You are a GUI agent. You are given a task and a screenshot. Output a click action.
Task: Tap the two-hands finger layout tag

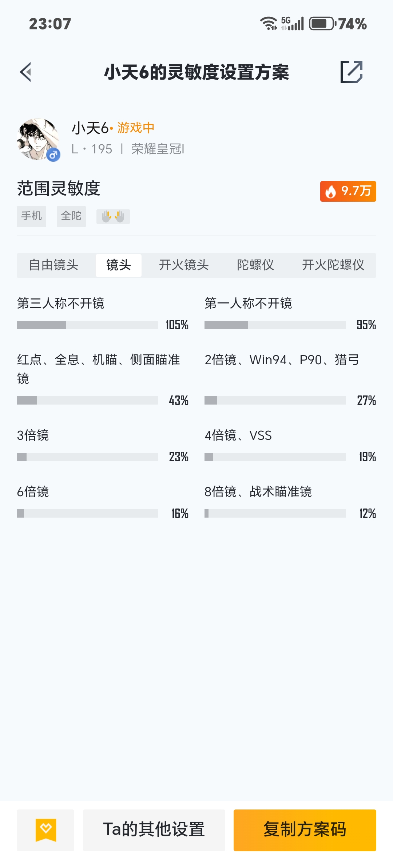pyautogui.click(x=113, y=217)
